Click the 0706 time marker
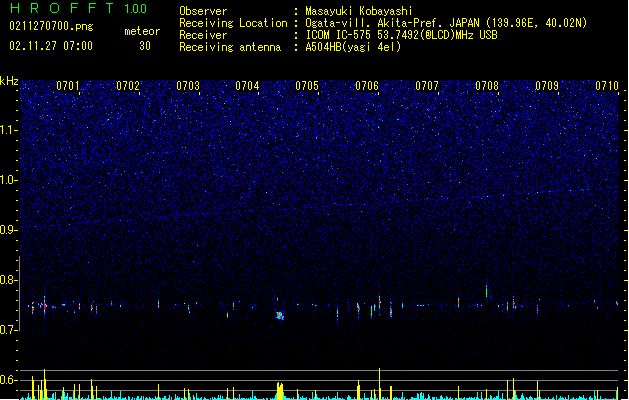Image resolution: width=629 pixels, height=400 pixels. click(367, 86)
